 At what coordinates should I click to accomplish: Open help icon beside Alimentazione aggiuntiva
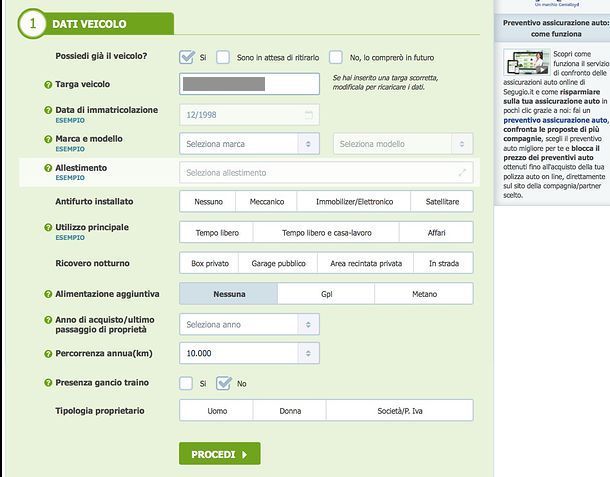tap(48, 294)
